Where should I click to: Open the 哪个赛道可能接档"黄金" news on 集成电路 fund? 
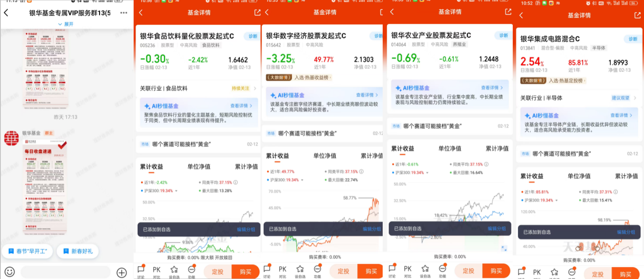(579, 154)
